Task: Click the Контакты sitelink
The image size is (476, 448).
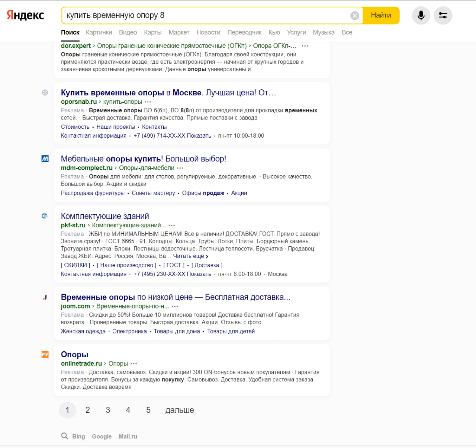Action: [x=154, y=127]
